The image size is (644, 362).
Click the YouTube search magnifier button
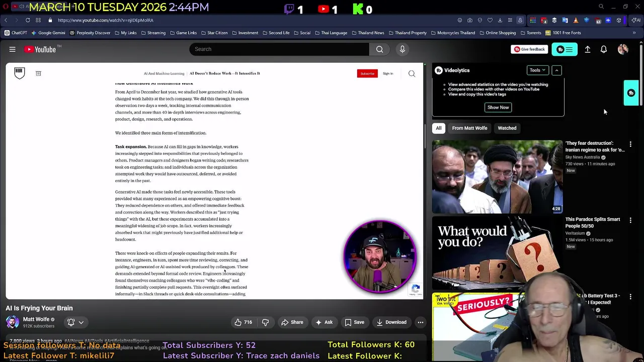point(379,49)
